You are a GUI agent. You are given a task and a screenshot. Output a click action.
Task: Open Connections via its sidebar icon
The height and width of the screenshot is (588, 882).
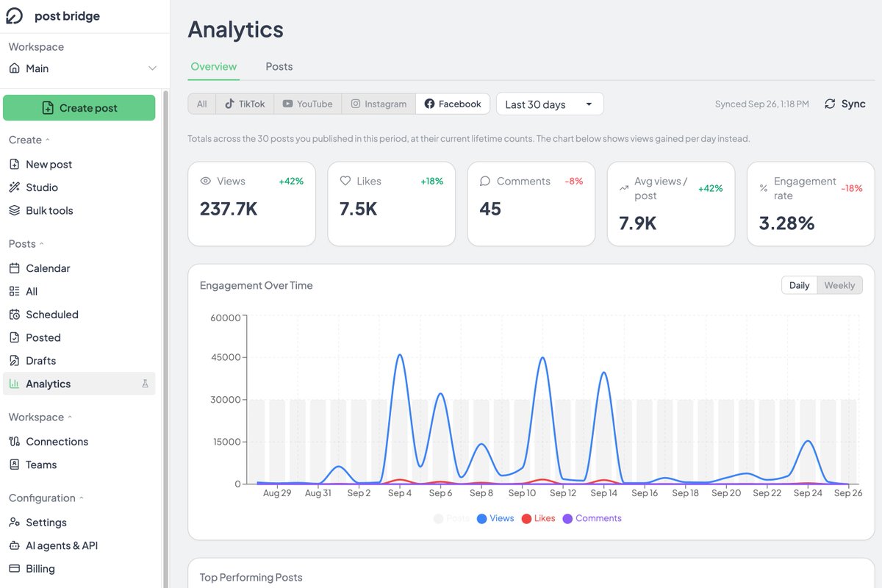click(14, 442)
